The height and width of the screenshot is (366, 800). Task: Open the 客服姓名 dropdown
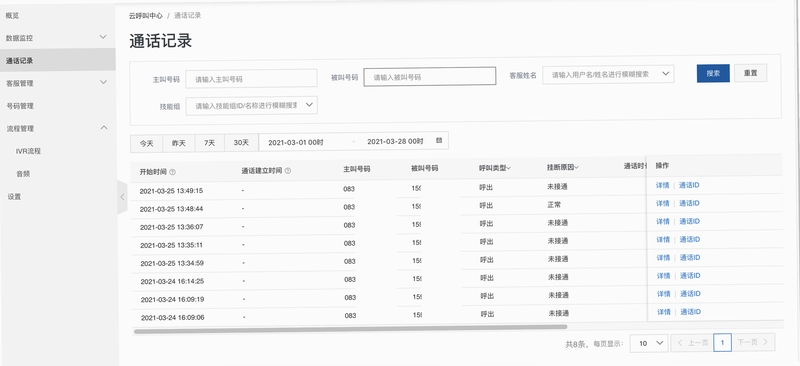(x=608, y=74)
